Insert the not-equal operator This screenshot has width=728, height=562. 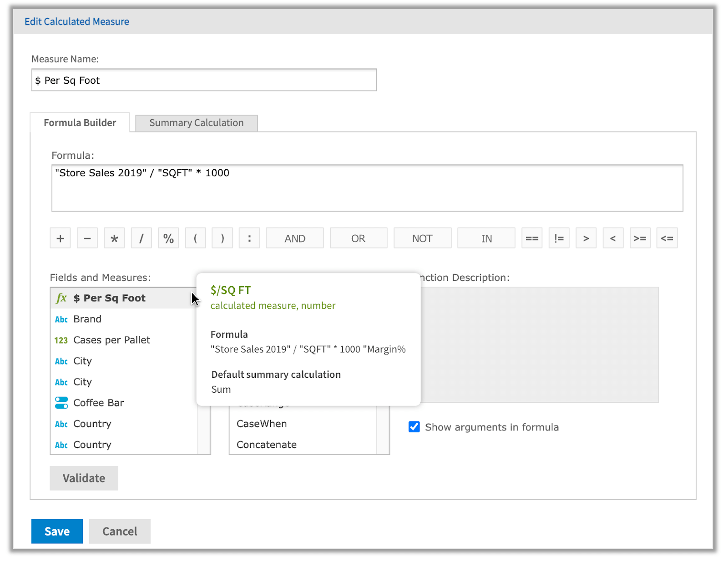point(559,238)
